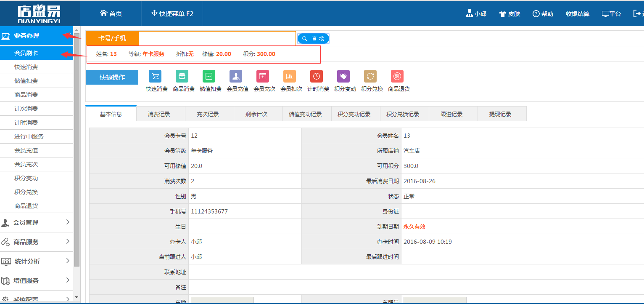Select 积分兑换 in sidebar menu
This screenshot has height=304, width=644.
[37, 192]
